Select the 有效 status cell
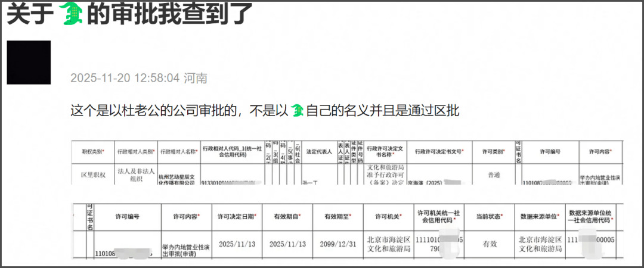Screen dimensions: 644x268 pyautogui.click(x=482, y=244)
